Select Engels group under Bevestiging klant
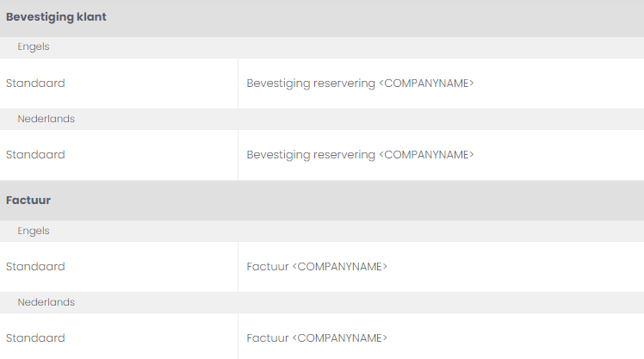This screenshot has height=359, width=644. [x=34, y=47]
